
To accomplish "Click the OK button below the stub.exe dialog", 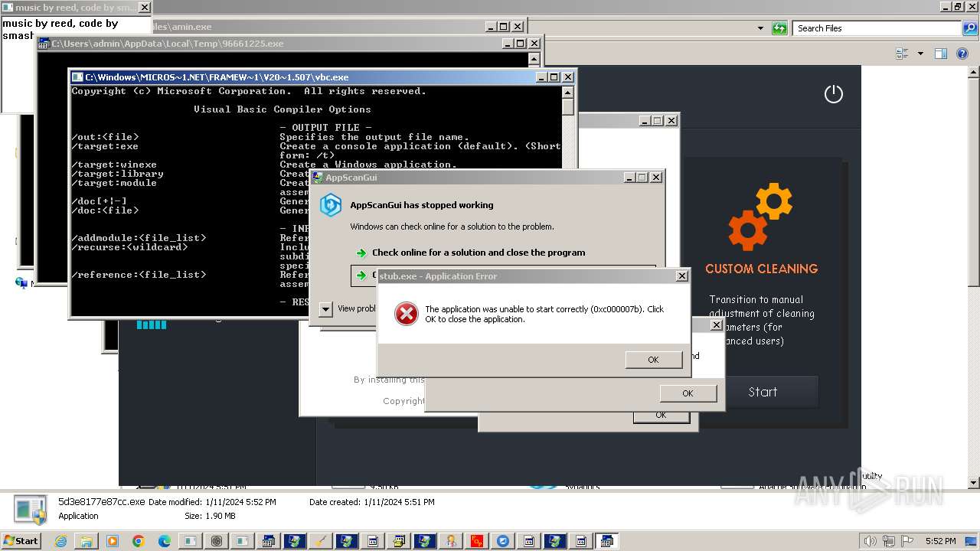I will pos(688,393).
